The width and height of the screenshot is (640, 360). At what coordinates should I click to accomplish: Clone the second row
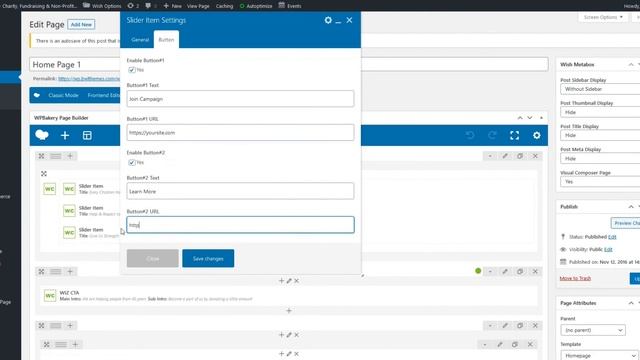tap(520, 271)
